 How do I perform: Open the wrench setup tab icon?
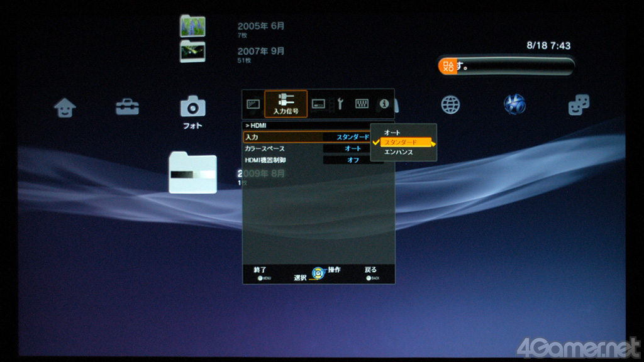pos(340,104)
